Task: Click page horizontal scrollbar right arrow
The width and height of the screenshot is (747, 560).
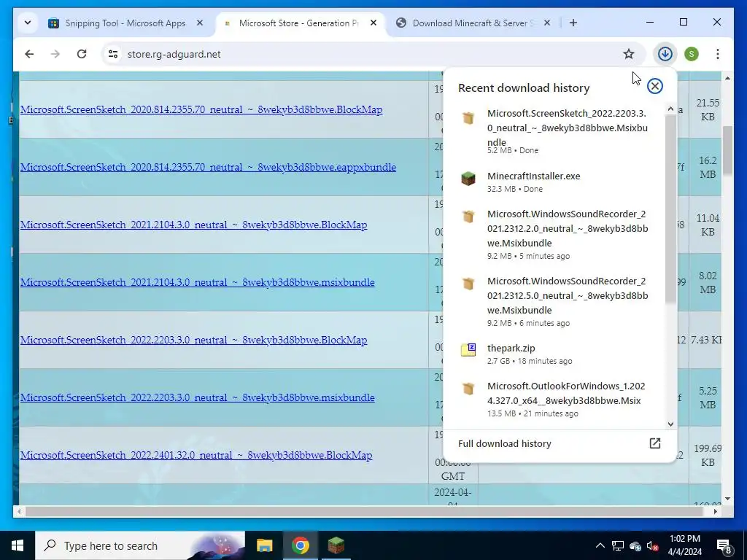Action: [716, 511]
